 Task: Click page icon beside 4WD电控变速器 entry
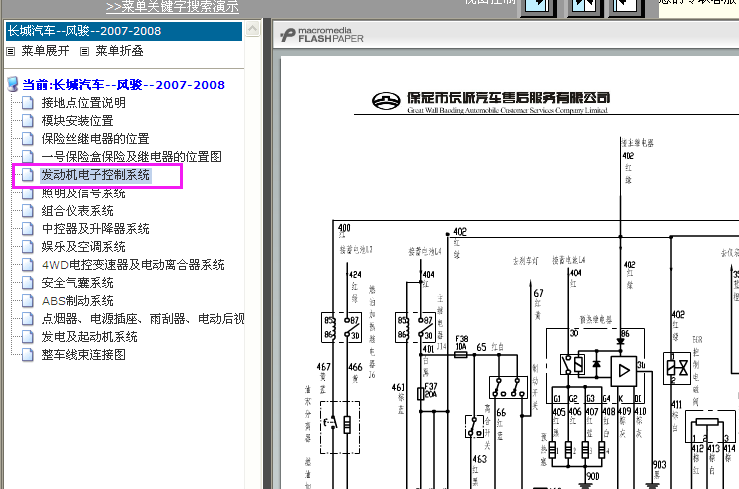pos(28,265)
